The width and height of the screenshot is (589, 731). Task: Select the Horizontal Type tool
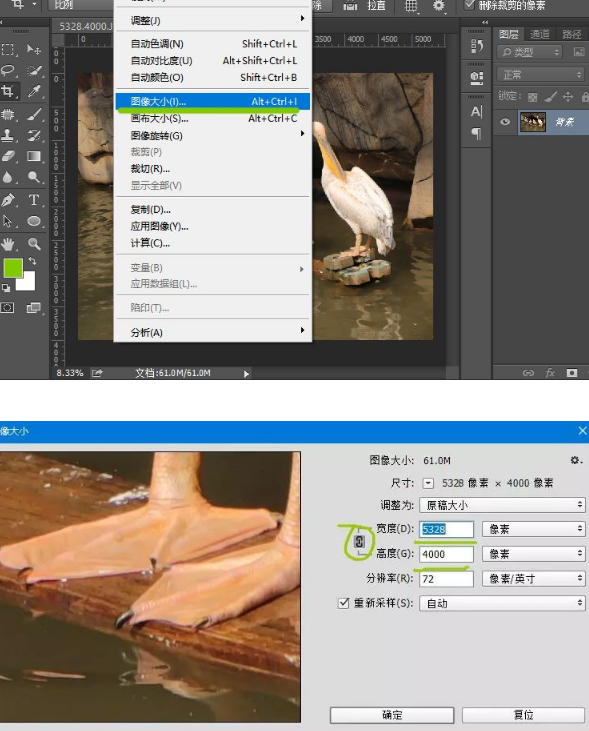coord(34,200)
